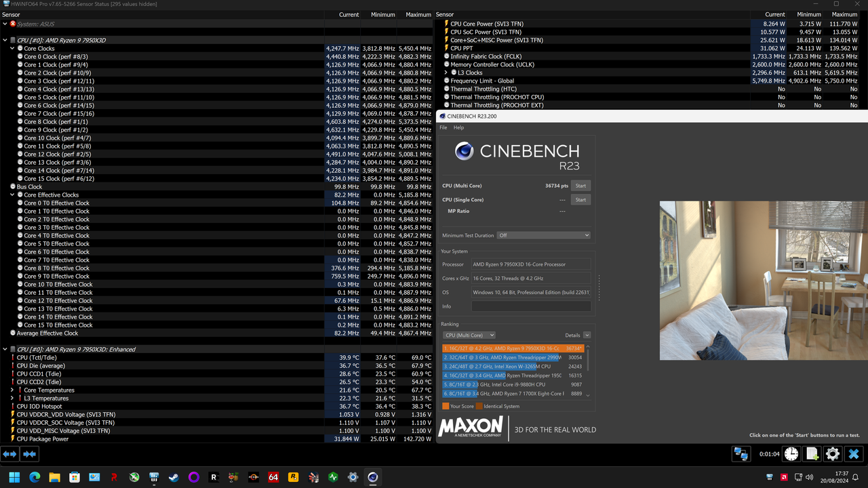Collapse the CPU [#0]: AMD Ryzen 9 7950X3D group

click(5, 40)
